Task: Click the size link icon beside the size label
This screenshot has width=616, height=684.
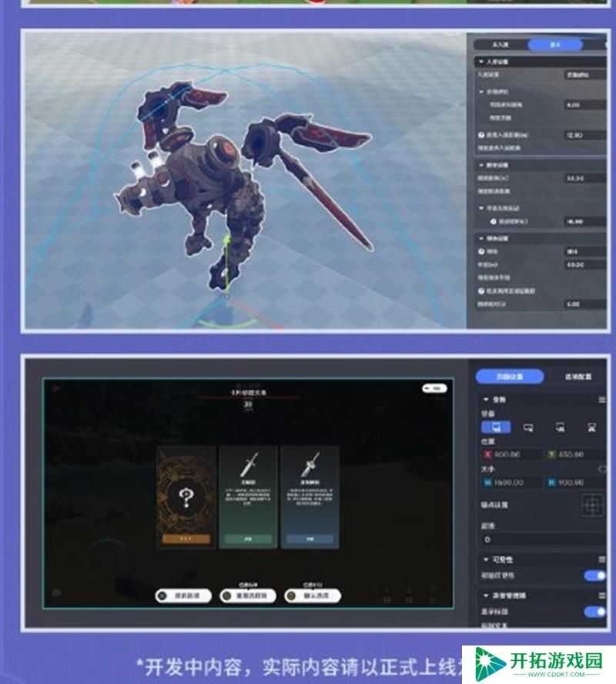Action: (602, 469)
